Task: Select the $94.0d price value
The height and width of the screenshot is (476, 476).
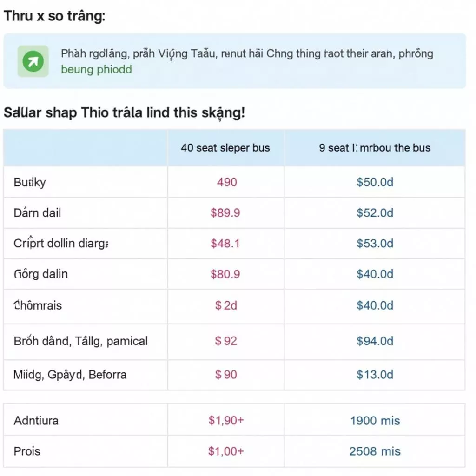Action: point(375,341)
